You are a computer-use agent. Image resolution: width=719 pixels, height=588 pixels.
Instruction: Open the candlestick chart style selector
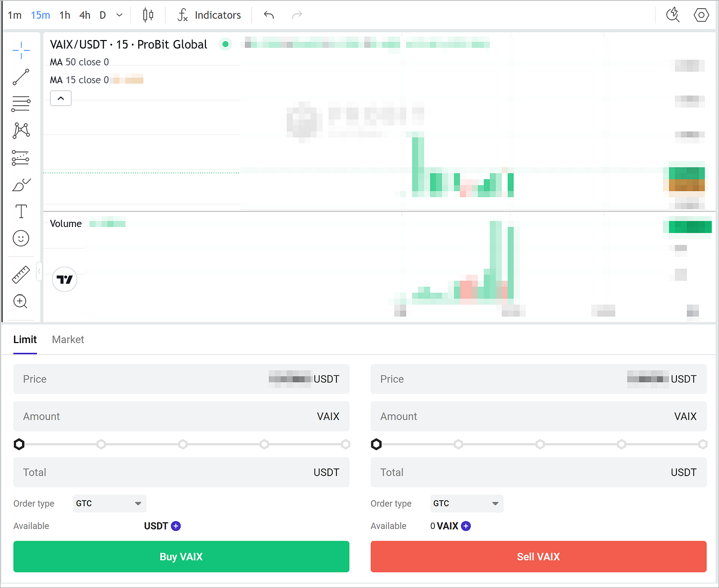tap(148, 15)
